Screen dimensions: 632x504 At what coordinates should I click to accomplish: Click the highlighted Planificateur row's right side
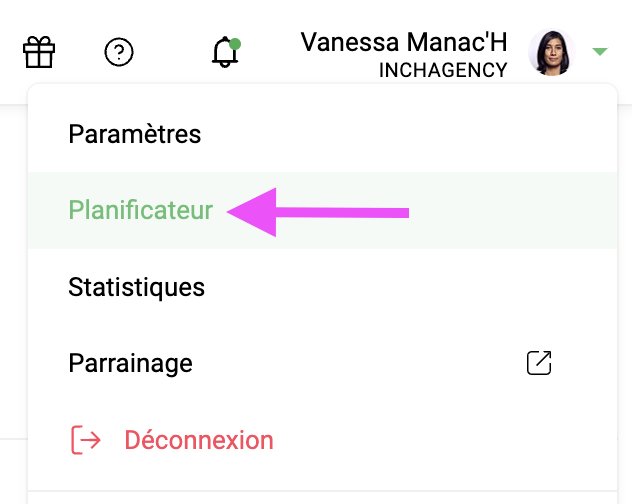pyautogui.click(x=520, y=211)
